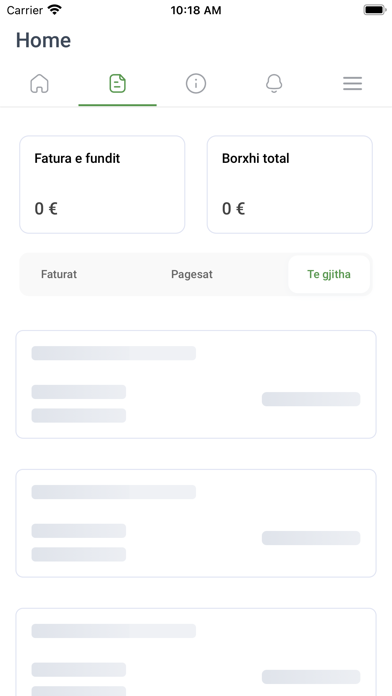The width and height of the screenshot is (392, 696).
Task: Open the Fatura e fundit card
Action: 102,184
